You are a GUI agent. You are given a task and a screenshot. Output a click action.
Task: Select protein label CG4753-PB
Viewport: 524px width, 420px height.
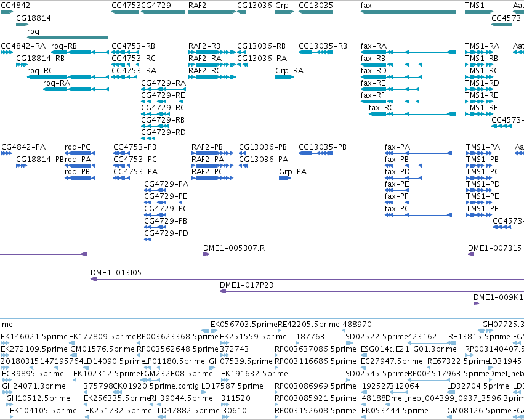click(x=135, y=147)
